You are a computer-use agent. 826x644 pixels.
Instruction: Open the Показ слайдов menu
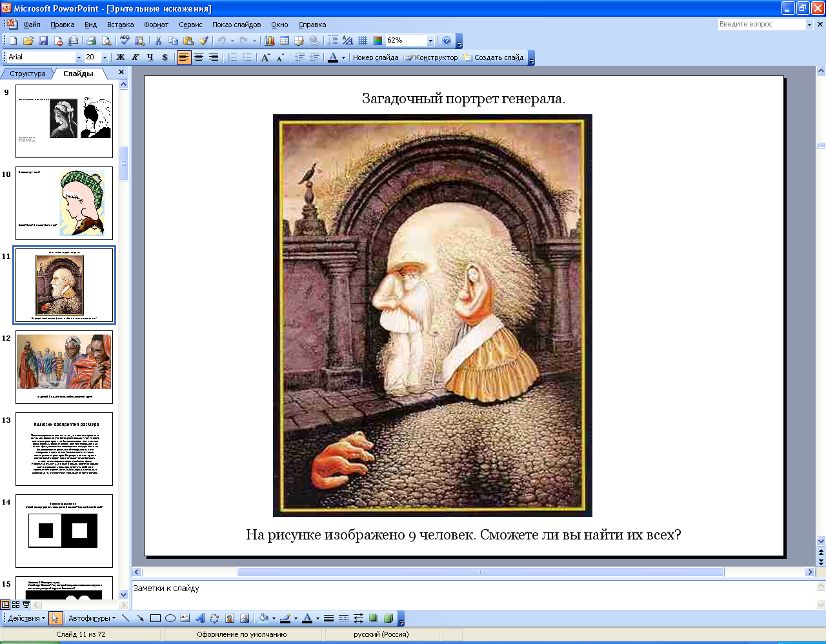coord(237,25)
